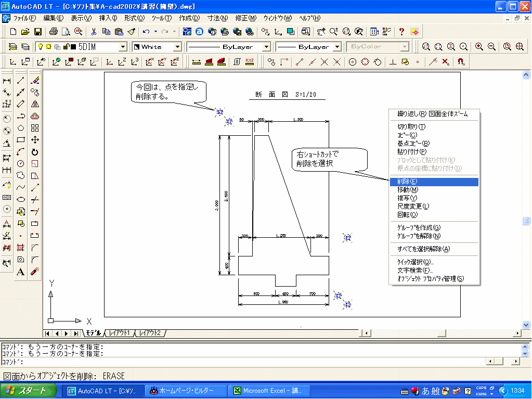Select the Array tool
532x399 pixels.
coord(35,128)
